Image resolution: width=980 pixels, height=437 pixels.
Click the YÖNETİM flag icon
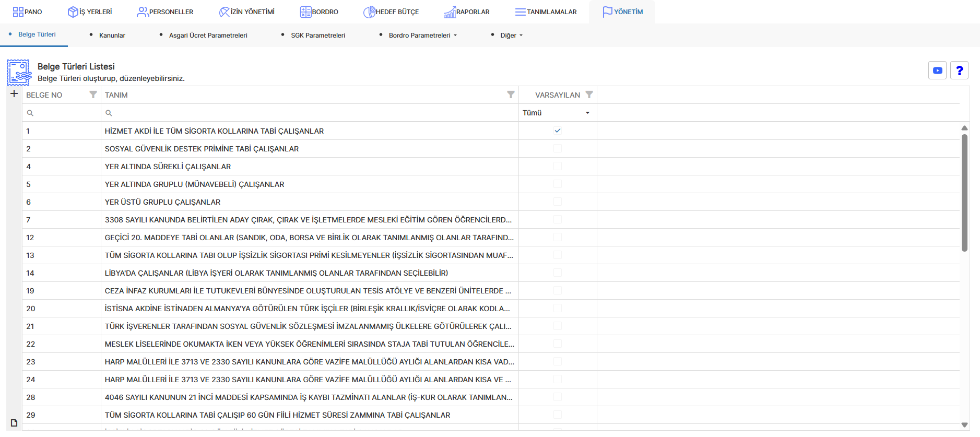pos(608,12)
